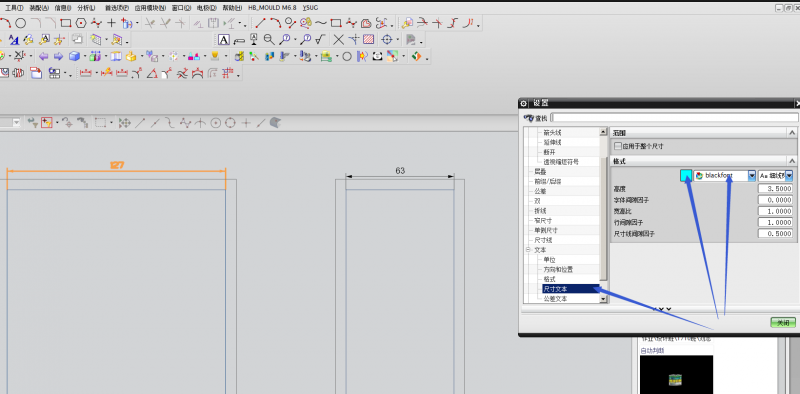Expand the chevrons at the Settings dialog bottom
Screen dimensions: 800x394
click(x=662, y=309)
